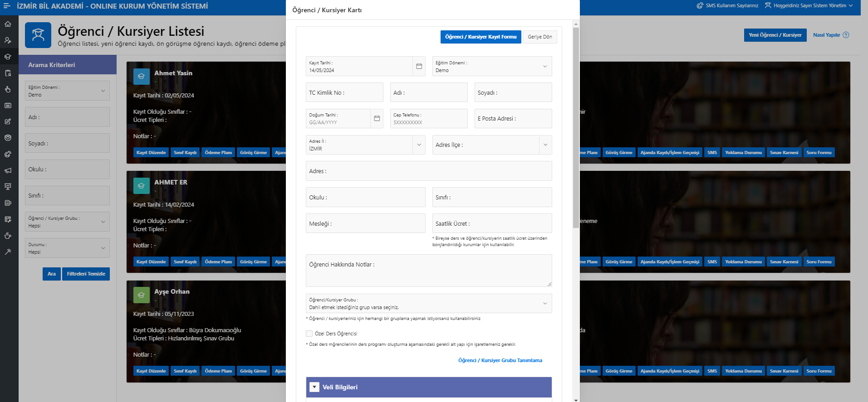
Task: Click the TC Kimlik No field
Action: coord(344,92)
